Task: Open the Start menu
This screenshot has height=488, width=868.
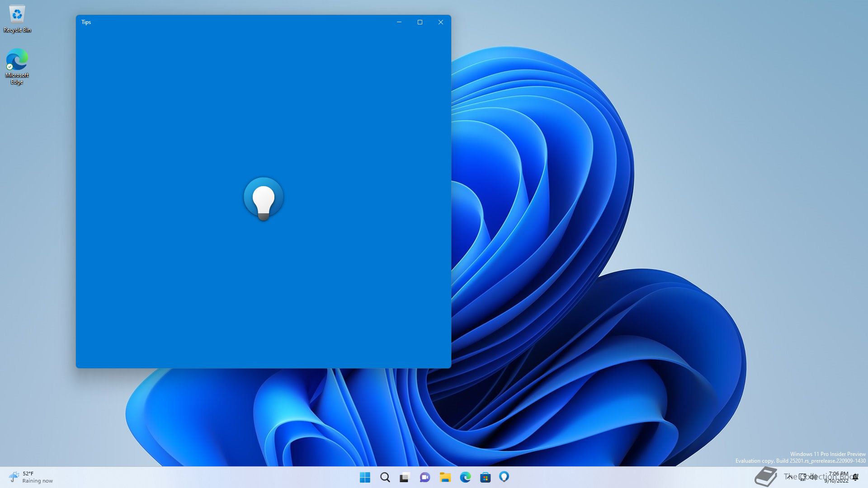Action: pos(365,477)
